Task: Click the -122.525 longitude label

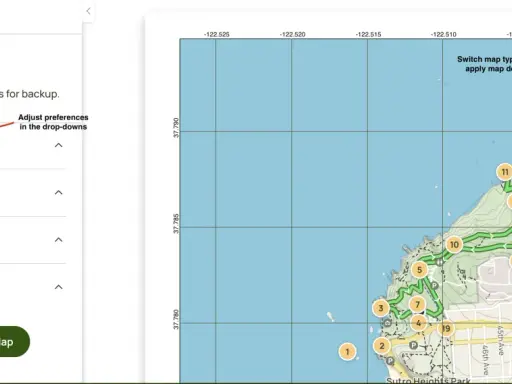Action: 217,35
